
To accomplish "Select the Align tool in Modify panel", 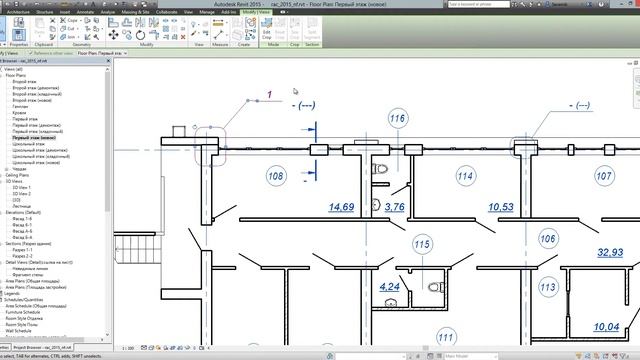I will point(113,23).
